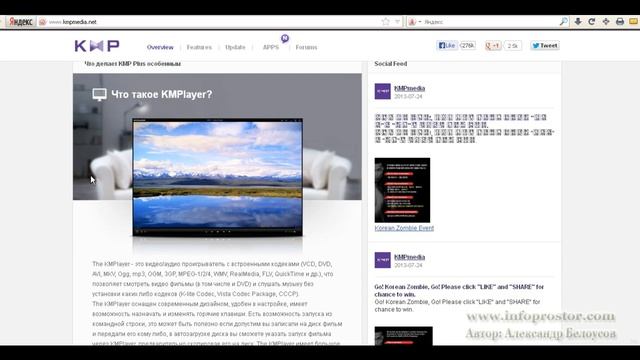Click the paragraph starting 'The KMPlayer - это'
Image resolution: width=640 pixels, height=360 pixels.
coord(213,279)
